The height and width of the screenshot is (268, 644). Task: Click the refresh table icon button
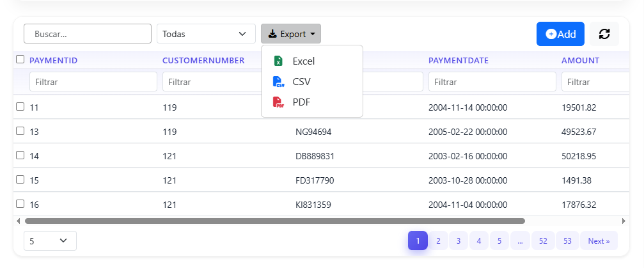click(604, 34)
